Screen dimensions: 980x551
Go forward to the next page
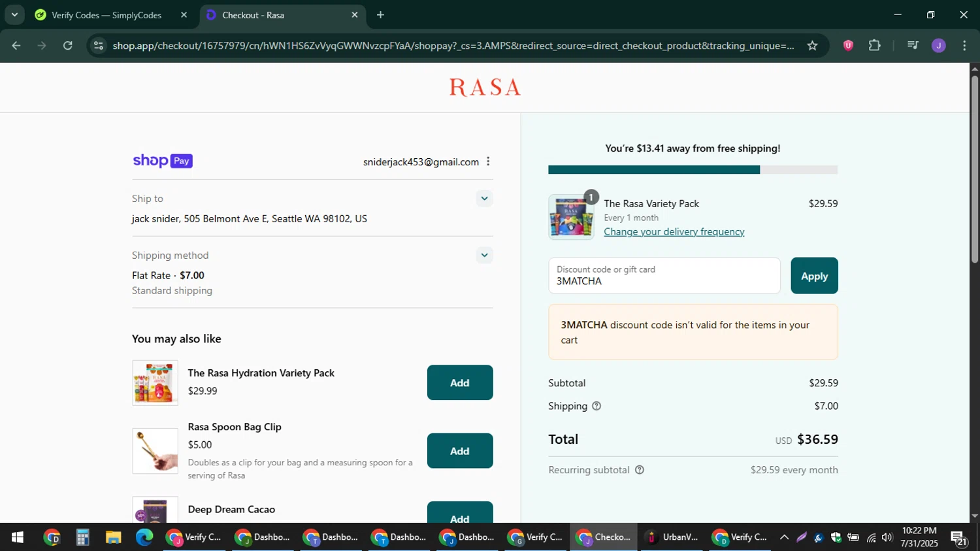[x=42, y=46]
